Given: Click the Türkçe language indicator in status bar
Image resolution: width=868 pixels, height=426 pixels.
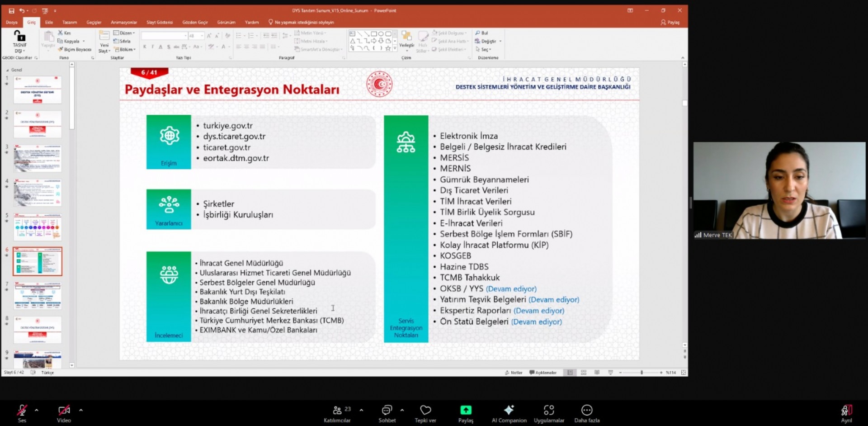Looking at the screenshot, I should [47, 373].
